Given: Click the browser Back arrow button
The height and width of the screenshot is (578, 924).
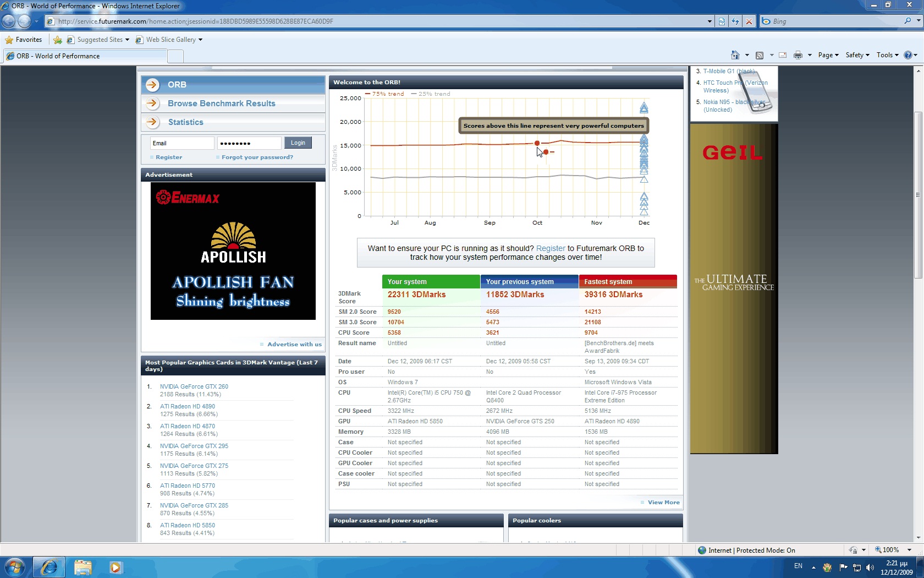Looking at the screenshot, I should click(8, 21).
